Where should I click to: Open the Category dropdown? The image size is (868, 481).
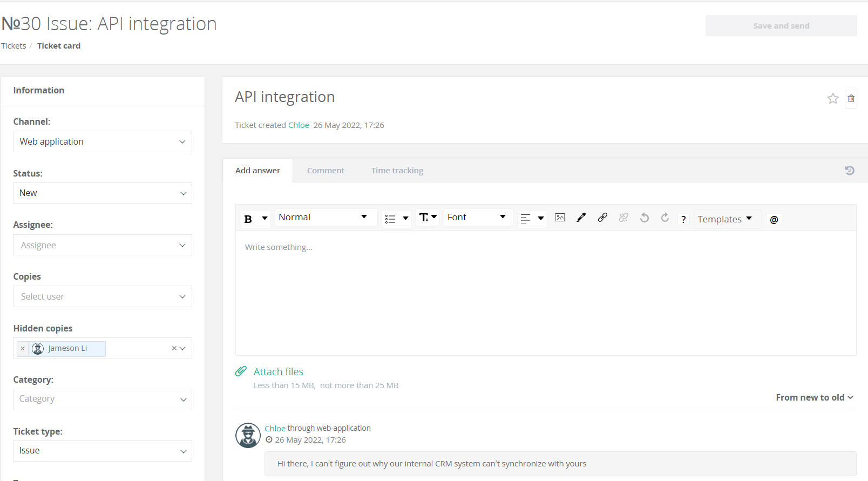point(103,399)
